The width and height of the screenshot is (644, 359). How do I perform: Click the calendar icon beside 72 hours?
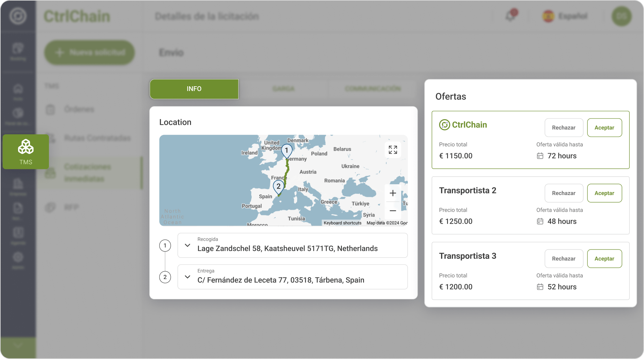540,156
